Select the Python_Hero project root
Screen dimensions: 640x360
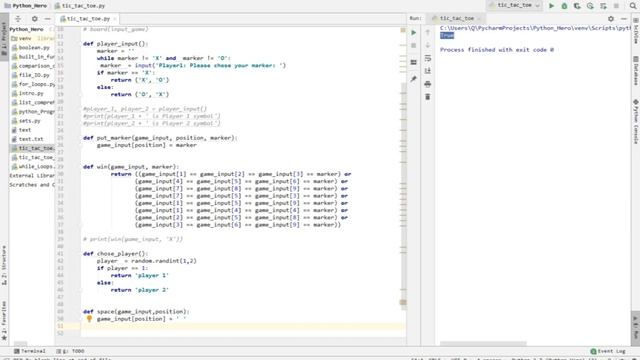coord(27,29)
